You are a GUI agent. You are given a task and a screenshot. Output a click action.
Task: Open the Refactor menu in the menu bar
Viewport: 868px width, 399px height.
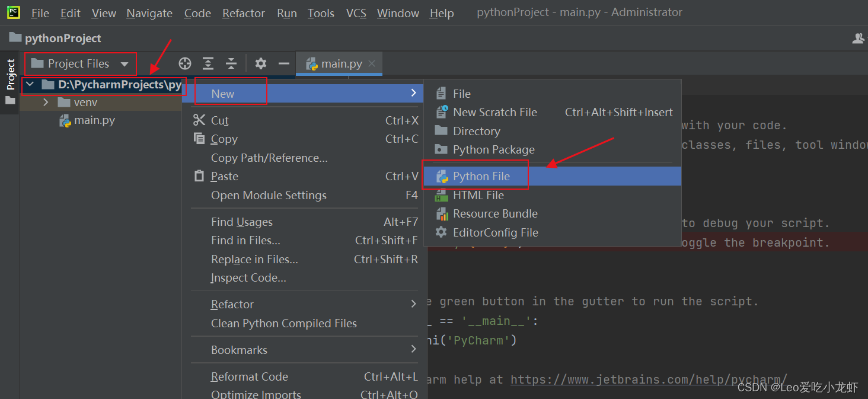244,13
